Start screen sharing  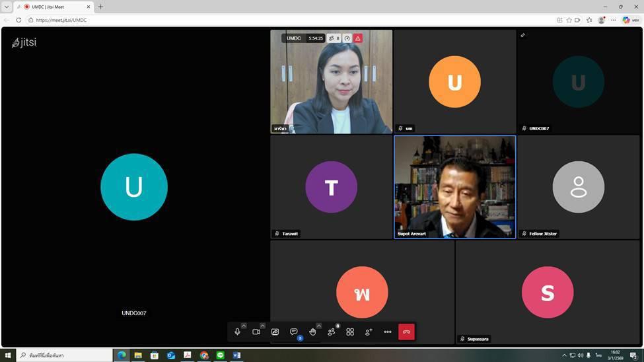click(x=275, y=332)
